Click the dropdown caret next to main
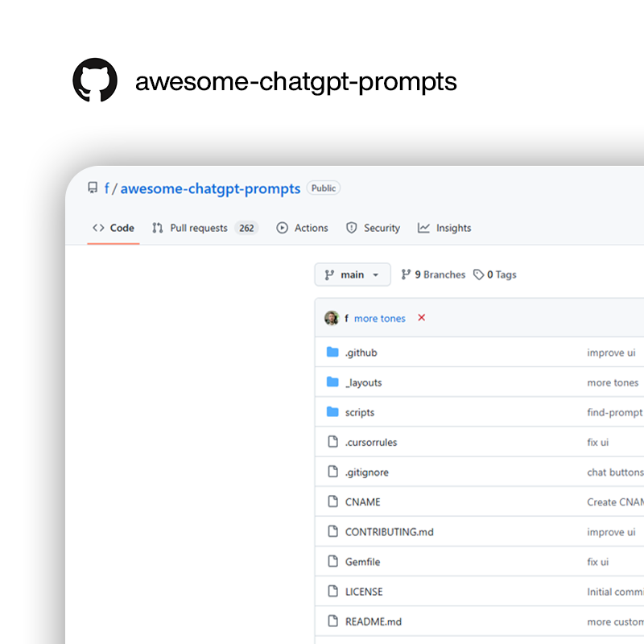Image resolution: width=644 pixels, height=644 pixels. (375, 275)
